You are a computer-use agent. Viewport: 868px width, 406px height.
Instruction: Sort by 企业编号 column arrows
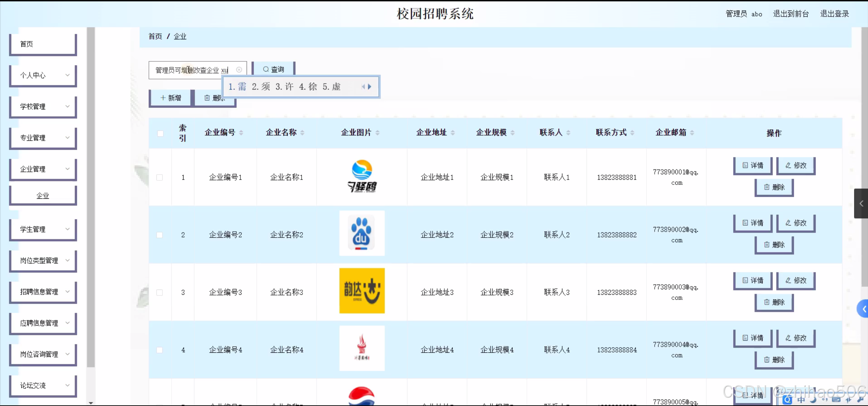pyautogui.click(x=241, y=133)
